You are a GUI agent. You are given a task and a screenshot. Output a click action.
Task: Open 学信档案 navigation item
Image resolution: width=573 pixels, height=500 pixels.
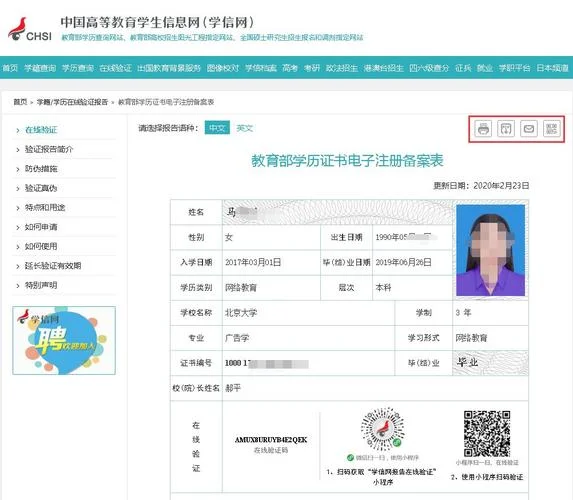260,68
